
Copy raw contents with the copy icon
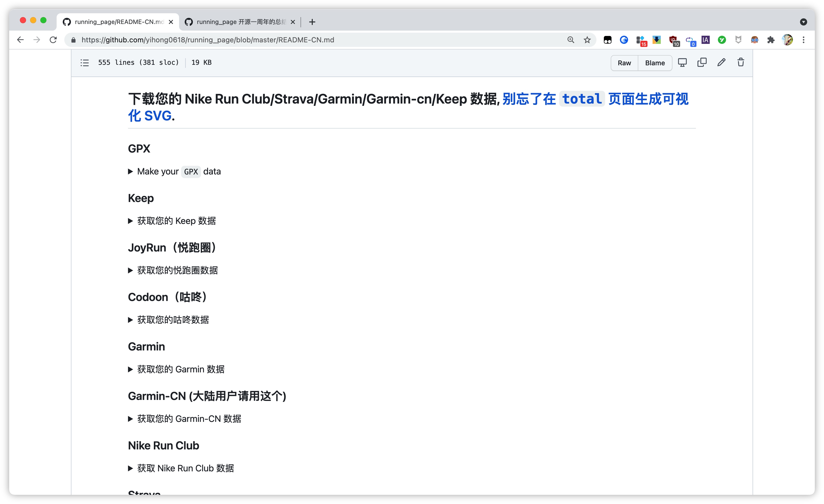coord(702,62)
